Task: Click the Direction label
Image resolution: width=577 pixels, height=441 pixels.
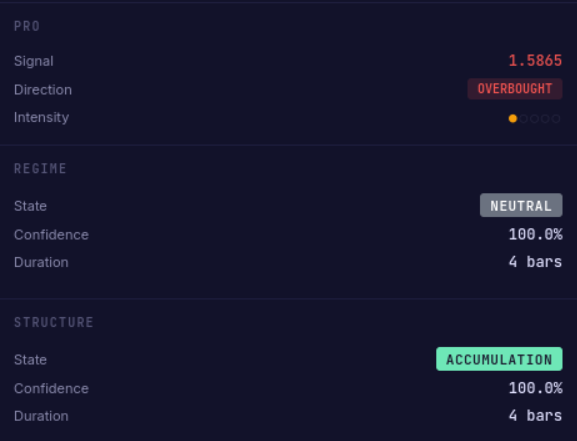Action: click(43, 90)
